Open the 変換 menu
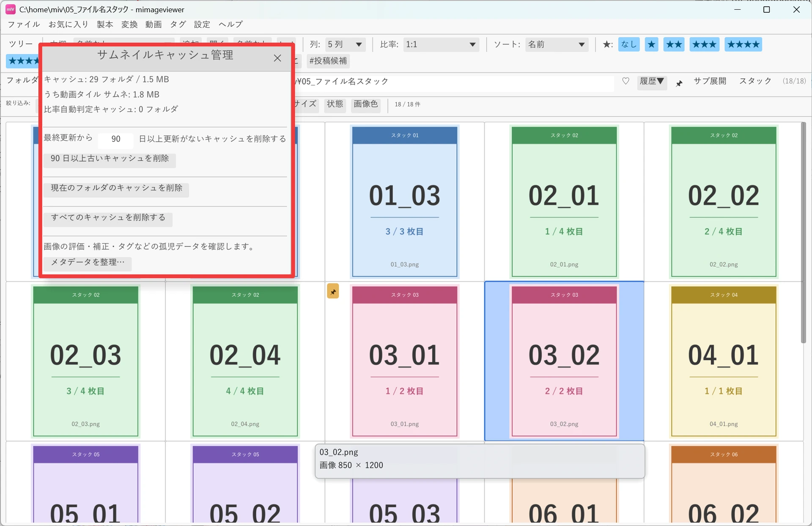 [129, 25]
